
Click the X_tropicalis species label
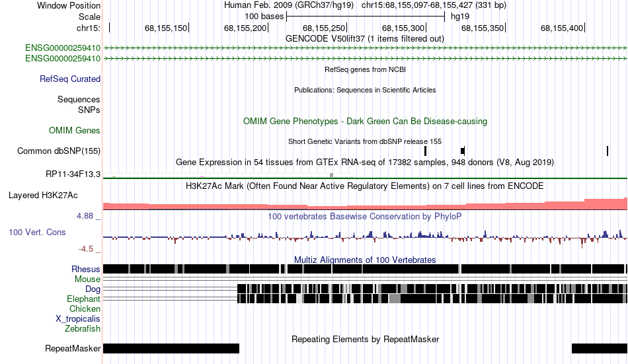tap(78, 319)
